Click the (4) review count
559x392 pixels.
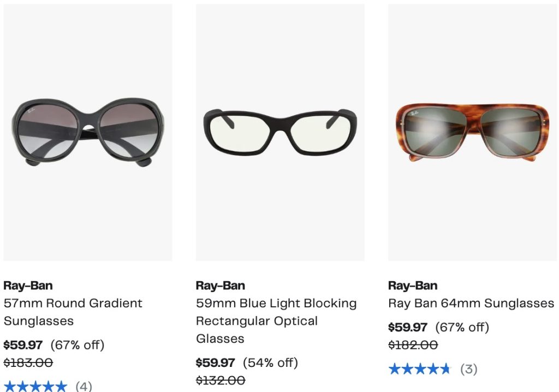click(84, 387)
